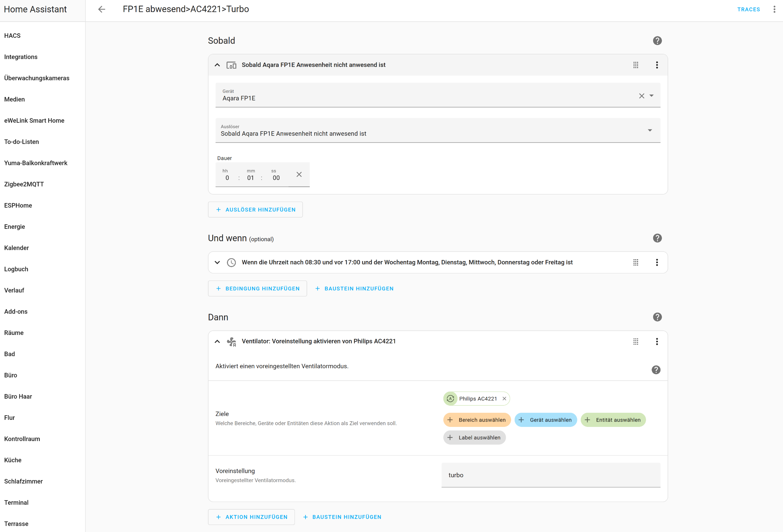This screenshot has width=783, height=532.
Task: Open three-dot menu of the trigger card
Action: 657,65
